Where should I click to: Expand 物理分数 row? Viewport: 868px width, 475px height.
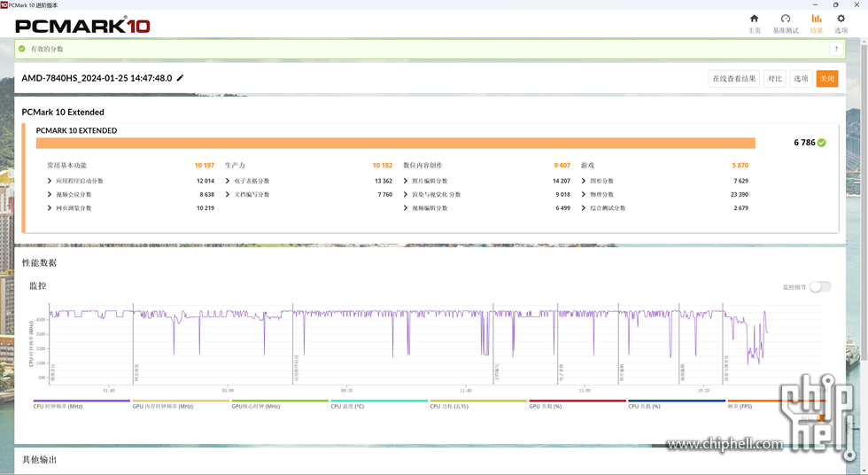pyautogui.click(x=584, y=194)
